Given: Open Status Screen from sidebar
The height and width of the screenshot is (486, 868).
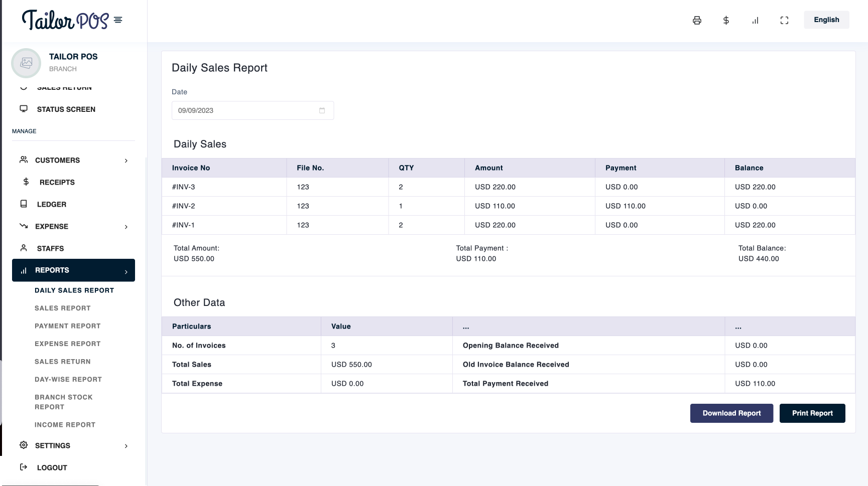Looking at the screenshot, I should (x=66, y=109).
